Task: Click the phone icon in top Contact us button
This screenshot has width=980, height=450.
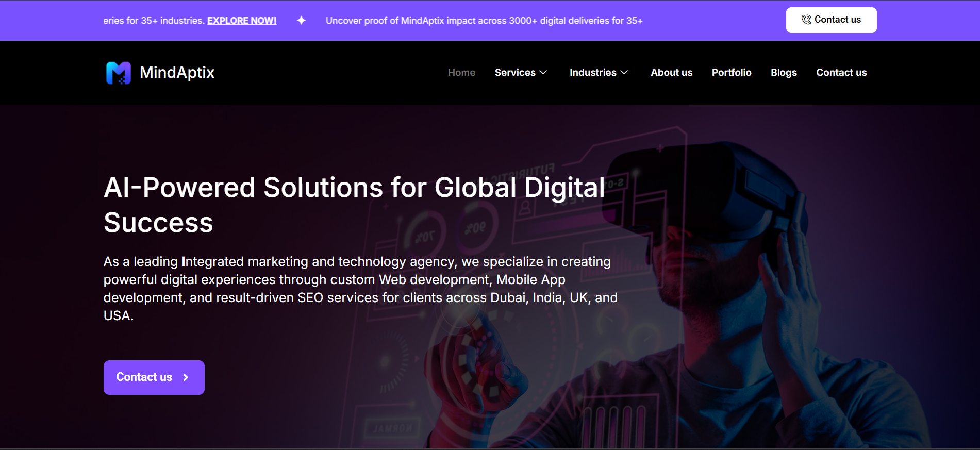Action: (806, 20)
